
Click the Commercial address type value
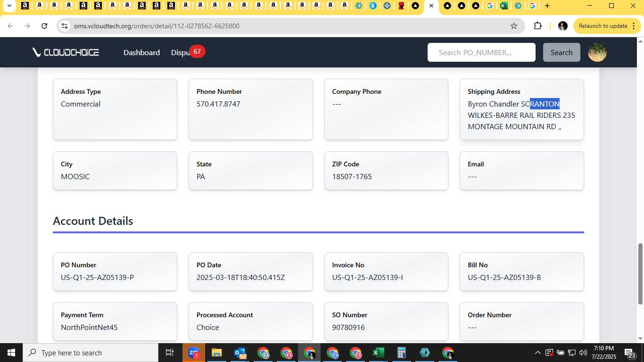[81, 104]
